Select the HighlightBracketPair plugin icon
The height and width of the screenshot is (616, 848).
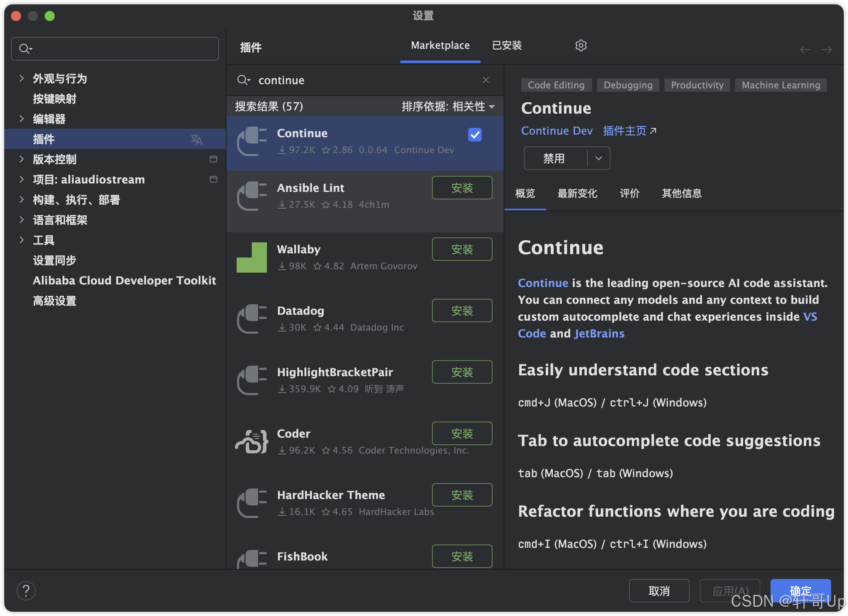[x=252, y=380]
